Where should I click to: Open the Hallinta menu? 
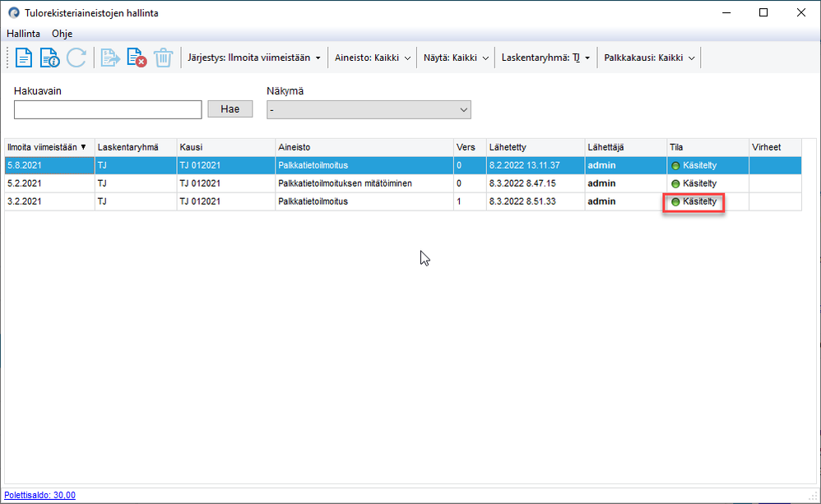click(23, 34)
